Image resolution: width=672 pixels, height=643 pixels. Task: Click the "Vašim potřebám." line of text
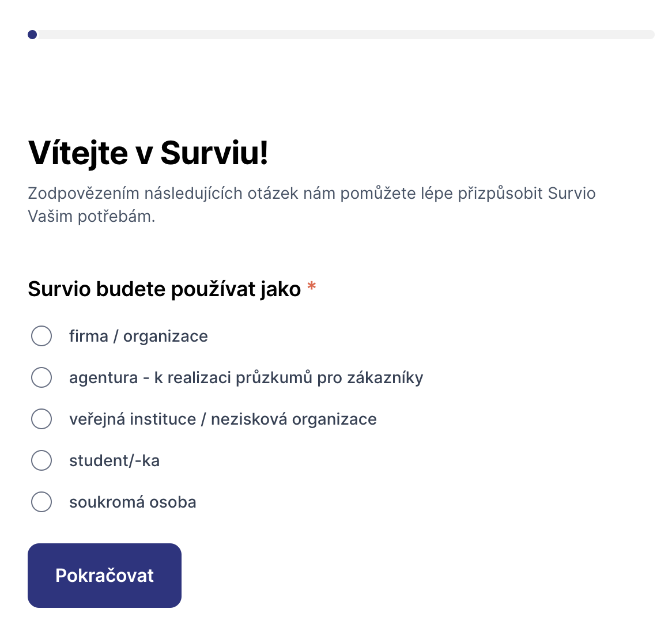point(92,217)
